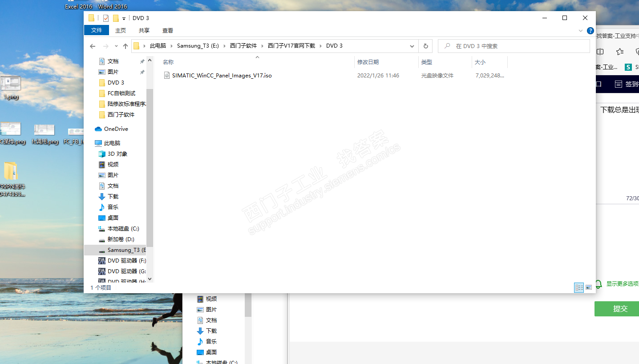This screenshot has width=639, height=364.
Task: Click the Excel 2016 desktop shortcut label
Action: coord(78,6)
